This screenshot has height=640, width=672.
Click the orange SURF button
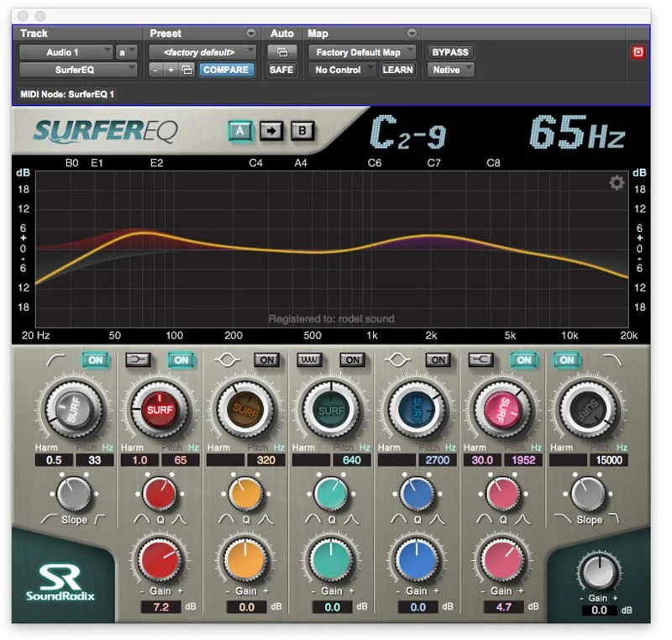245,410
